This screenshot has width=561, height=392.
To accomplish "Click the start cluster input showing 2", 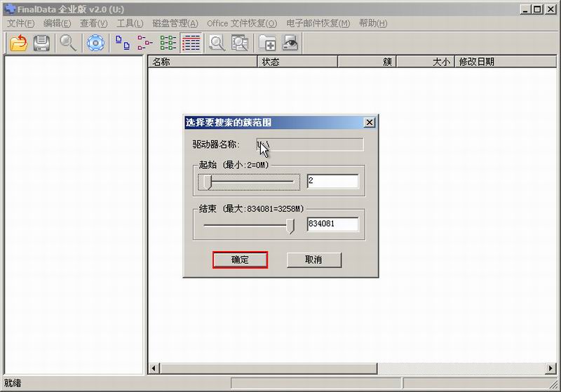I will [332, 182].
